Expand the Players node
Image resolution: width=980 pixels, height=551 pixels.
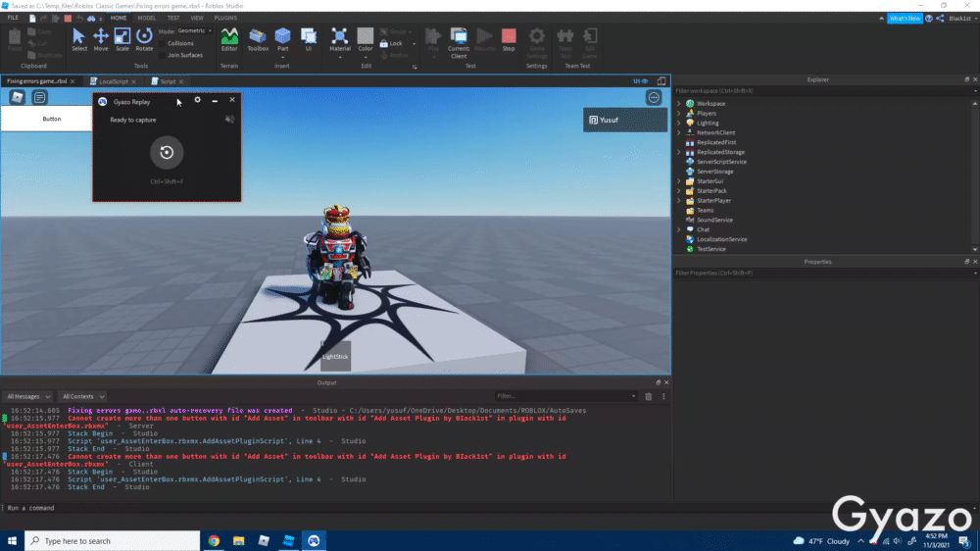coord(679,113)
